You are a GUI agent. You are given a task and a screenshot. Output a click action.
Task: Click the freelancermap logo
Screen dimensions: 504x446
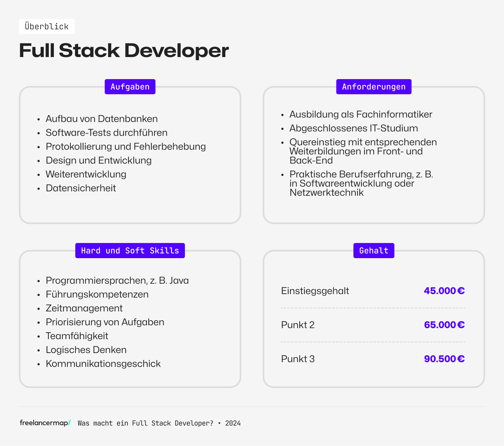coord(44,423)
